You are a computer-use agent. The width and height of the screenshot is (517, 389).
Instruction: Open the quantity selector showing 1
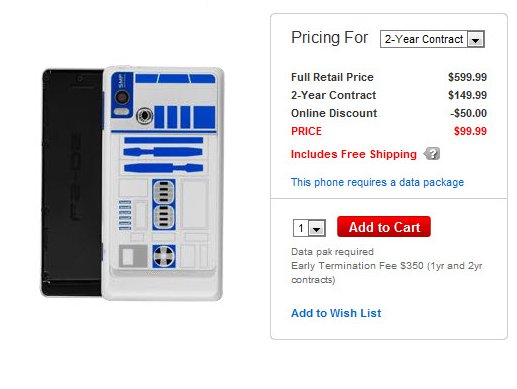click(x=309, y=228)
